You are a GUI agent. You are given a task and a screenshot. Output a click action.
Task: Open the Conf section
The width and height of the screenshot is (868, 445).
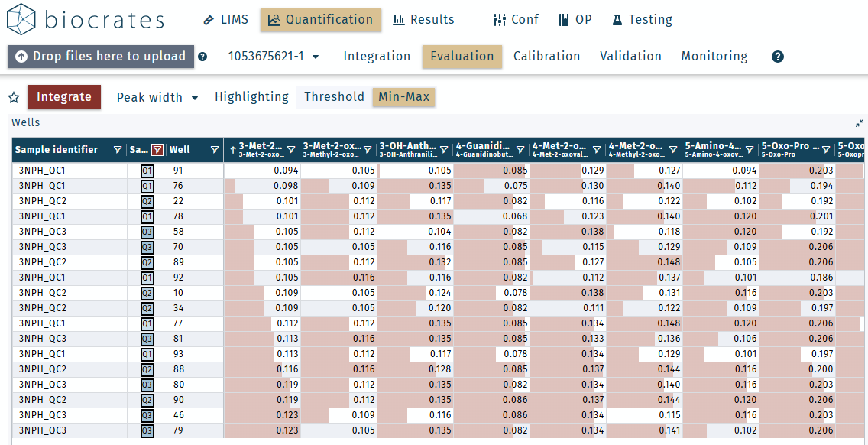pos(515,20)
